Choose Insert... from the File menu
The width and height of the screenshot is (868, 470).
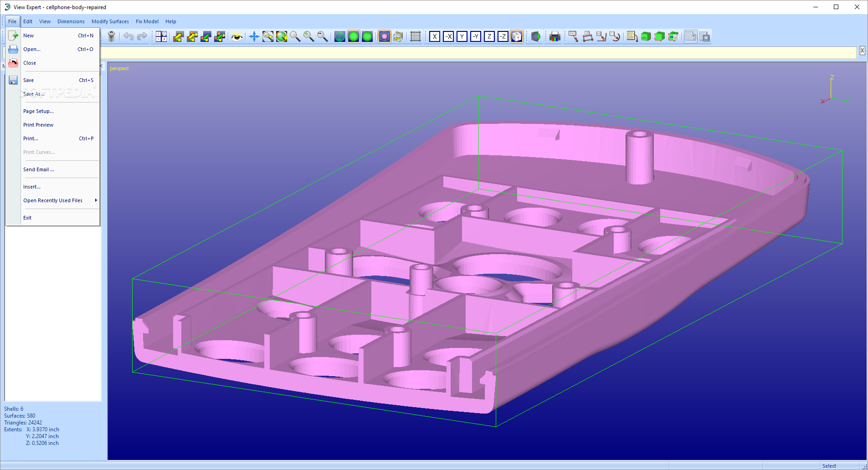(x=53, y=187)
